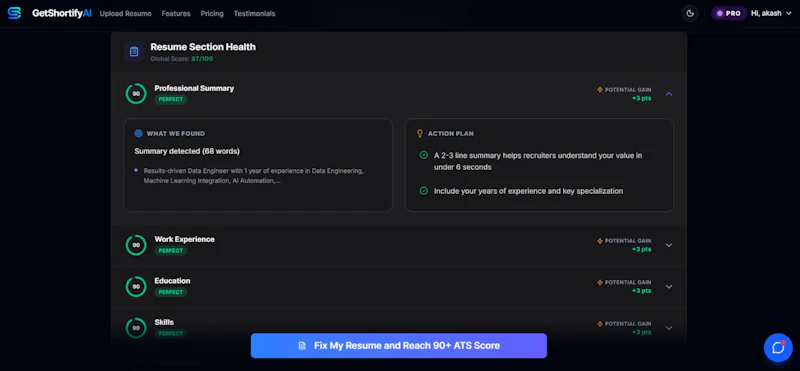Click Summary detected (68 words) text

pos(187,151)
